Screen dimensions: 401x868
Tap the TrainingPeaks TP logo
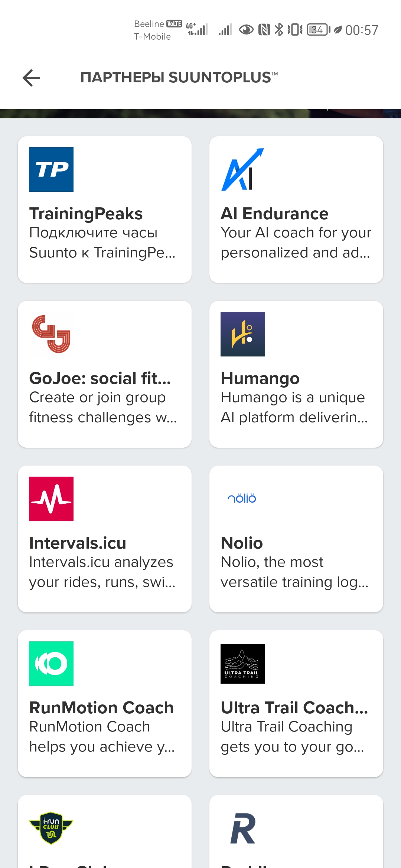51,170
